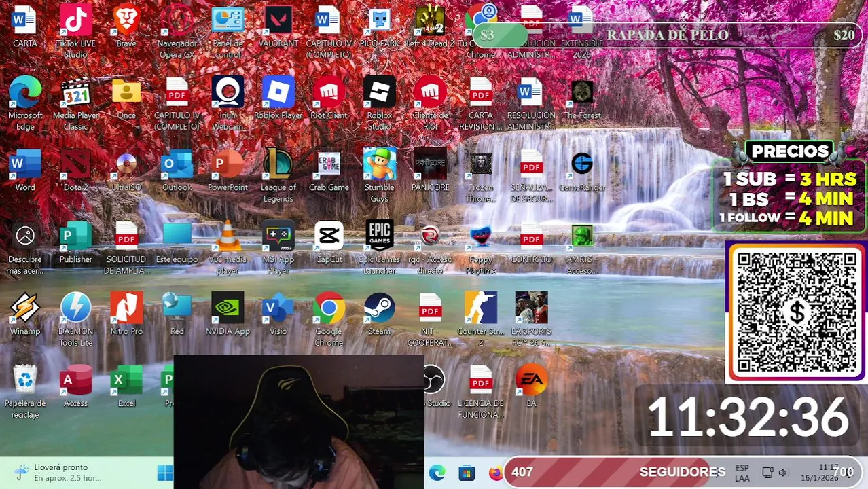Open volume control in system tray

pyautogui.click(x=782, y=473)
